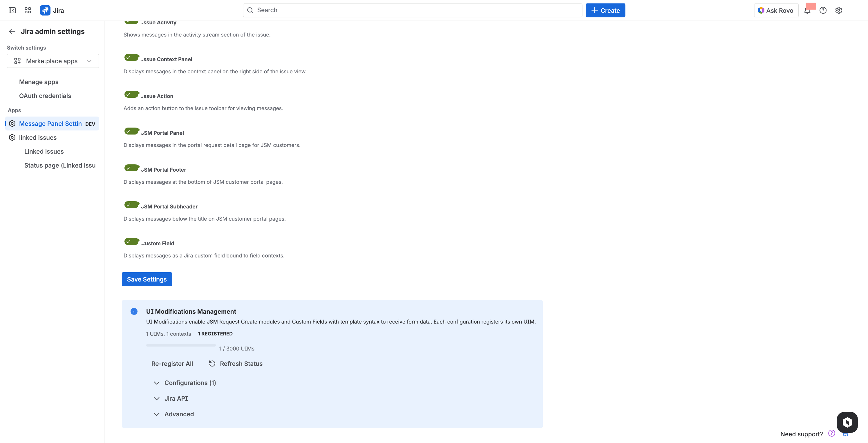Open the settings gear icon

point(838,10)
